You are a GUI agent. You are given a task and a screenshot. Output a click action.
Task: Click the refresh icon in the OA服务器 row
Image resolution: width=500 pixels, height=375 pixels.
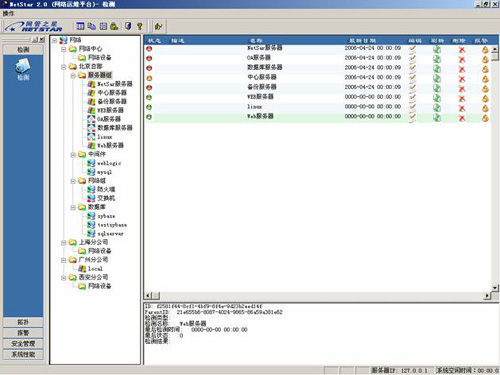(437, 59)
